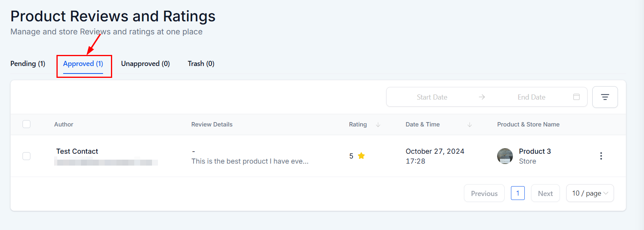This screenshot has width=644, height=230.
Task: Open the filter options icon button
Action: 605,97
